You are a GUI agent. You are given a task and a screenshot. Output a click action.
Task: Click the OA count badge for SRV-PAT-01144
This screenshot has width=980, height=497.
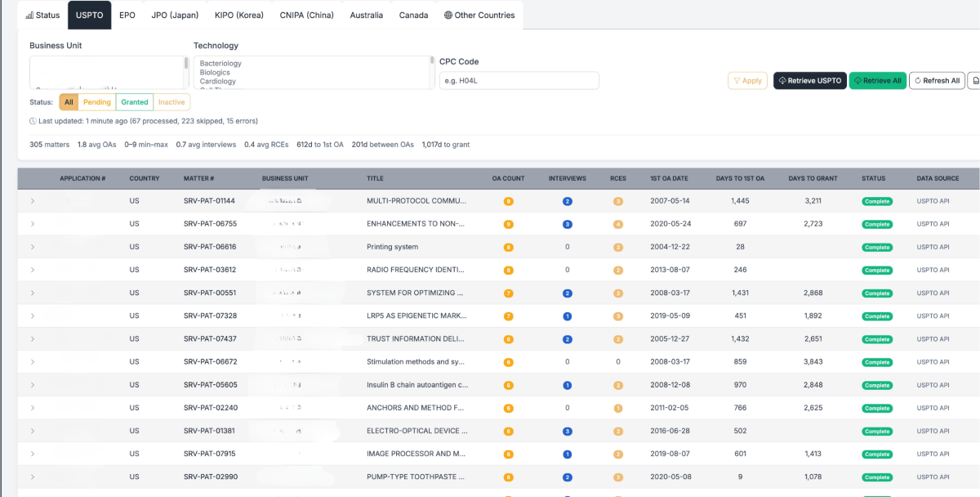[509, 201]
